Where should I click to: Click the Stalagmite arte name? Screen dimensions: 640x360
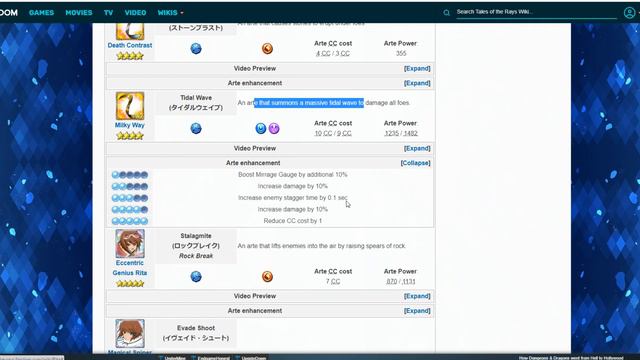point(196,236)
